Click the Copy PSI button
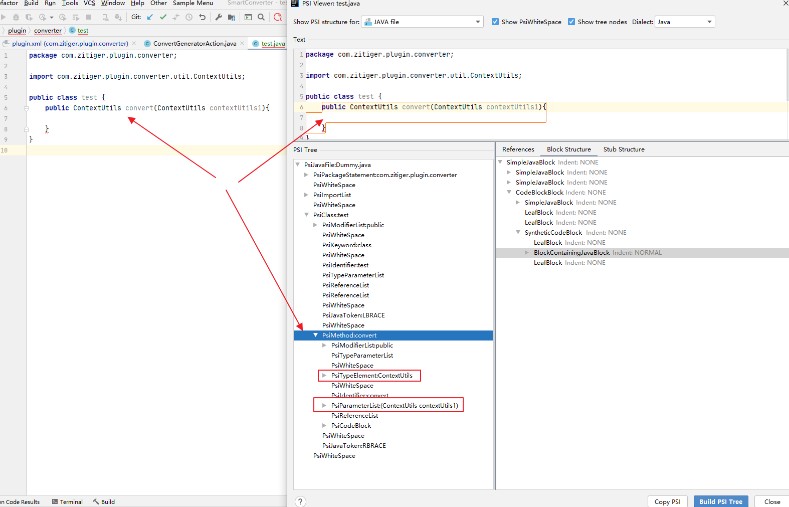The height and width of the screenshot is (507, 789). coord(667,501)
